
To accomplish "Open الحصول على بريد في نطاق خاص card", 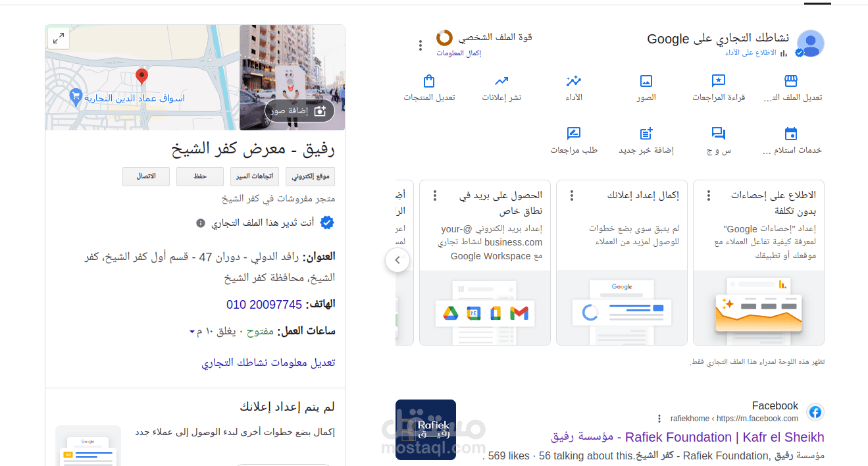I will click(x=485, y=263).
